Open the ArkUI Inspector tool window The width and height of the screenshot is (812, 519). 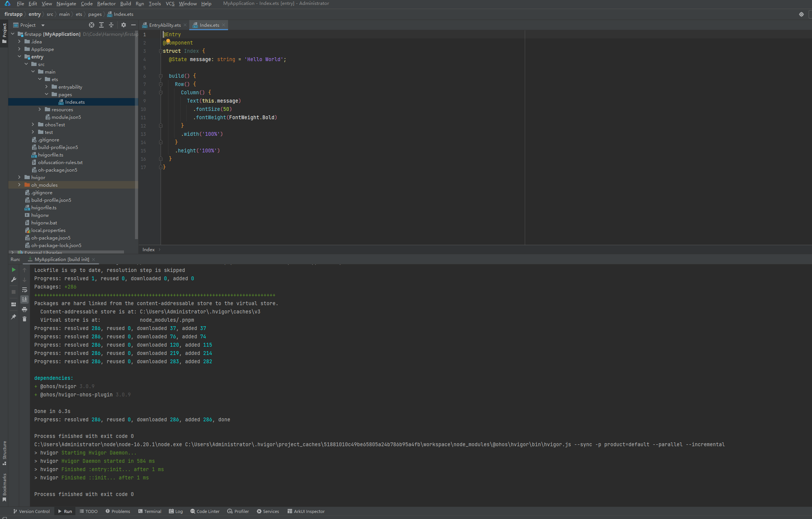coord(306,511)
